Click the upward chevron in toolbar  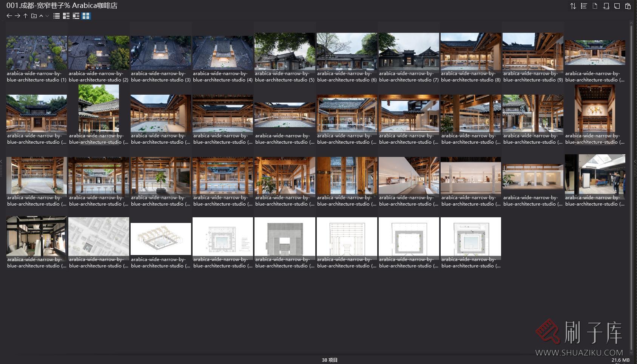click(41, 16)
